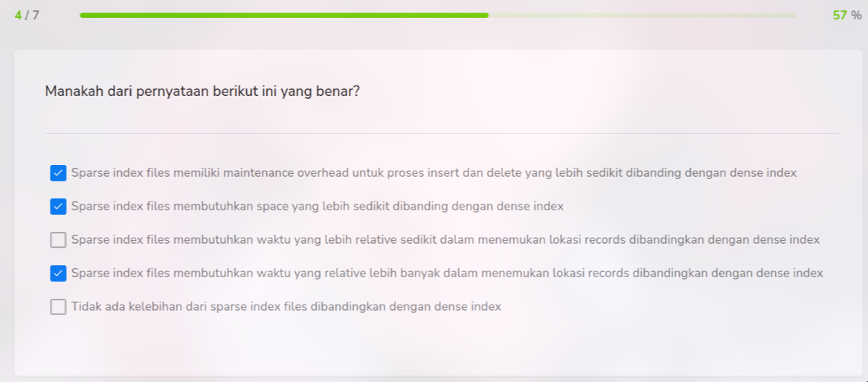The image size is (868, 382).
Task: Click the total count 7 in question counter
Action: point(35,16)
